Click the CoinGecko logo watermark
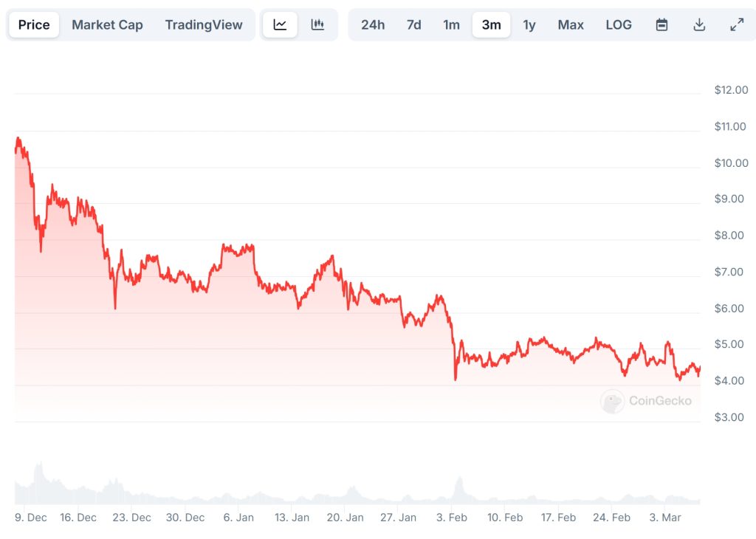The width and height of the screenshot is (756, 539). point(647,401)
